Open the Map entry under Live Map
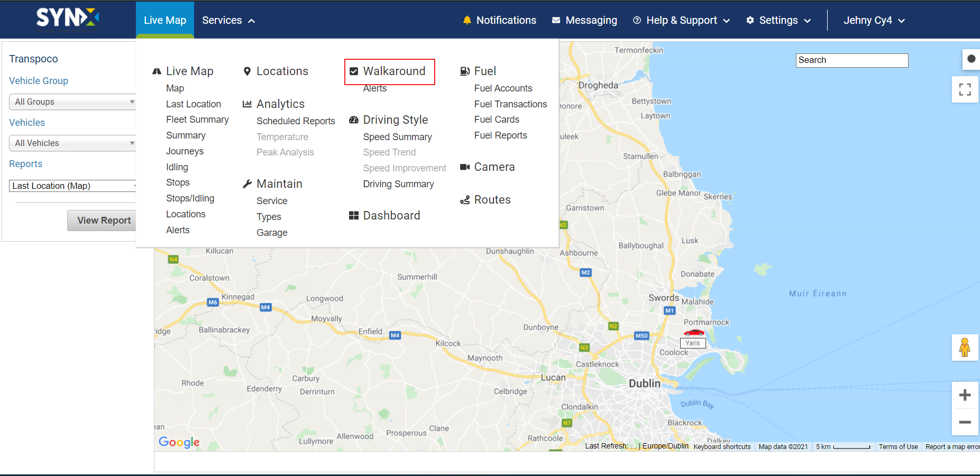The image size is (980, 476). (x=175, y=88)
